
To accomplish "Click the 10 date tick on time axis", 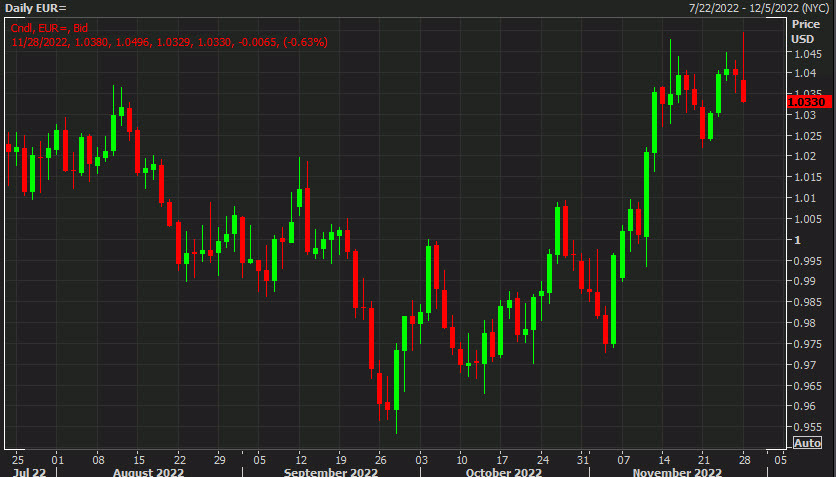I will click(x=462, y=459).
